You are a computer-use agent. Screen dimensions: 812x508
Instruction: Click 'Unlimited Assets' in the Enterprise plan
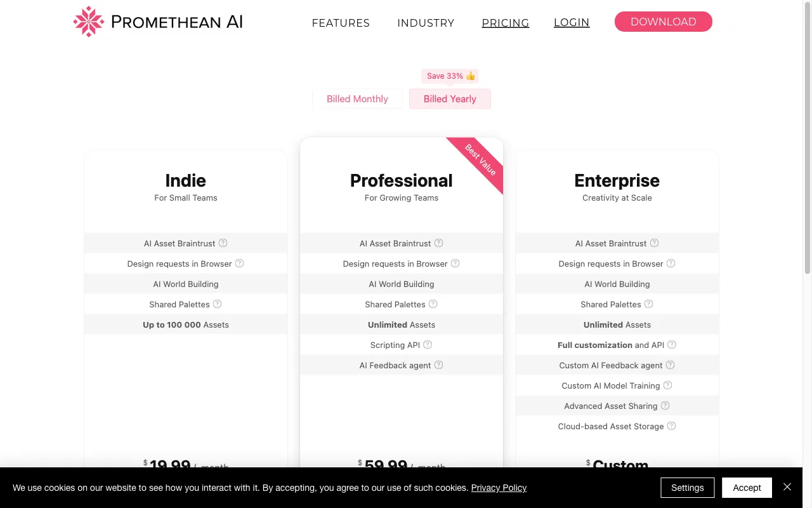coord(617,324)
